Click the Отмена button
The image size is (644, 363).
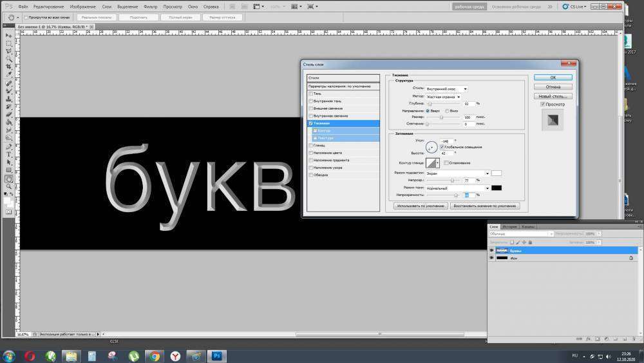pos(553,86)
